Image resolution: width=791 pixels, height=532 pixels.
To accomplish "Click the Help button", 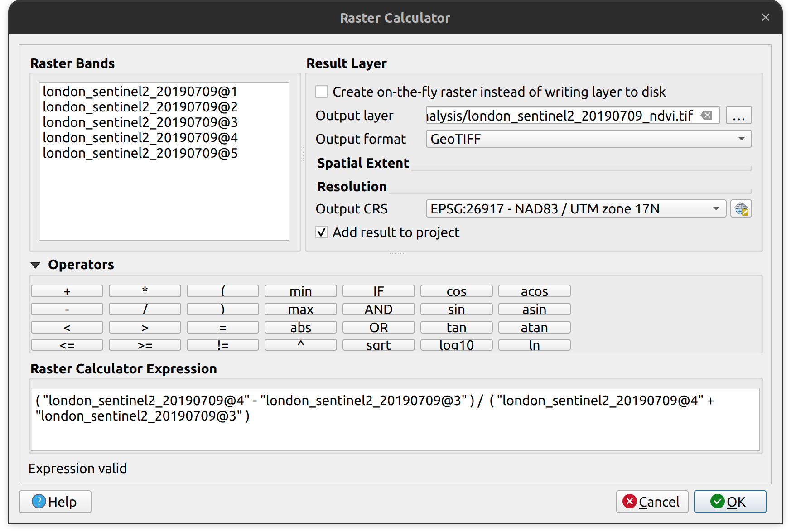I will point(55,502).
